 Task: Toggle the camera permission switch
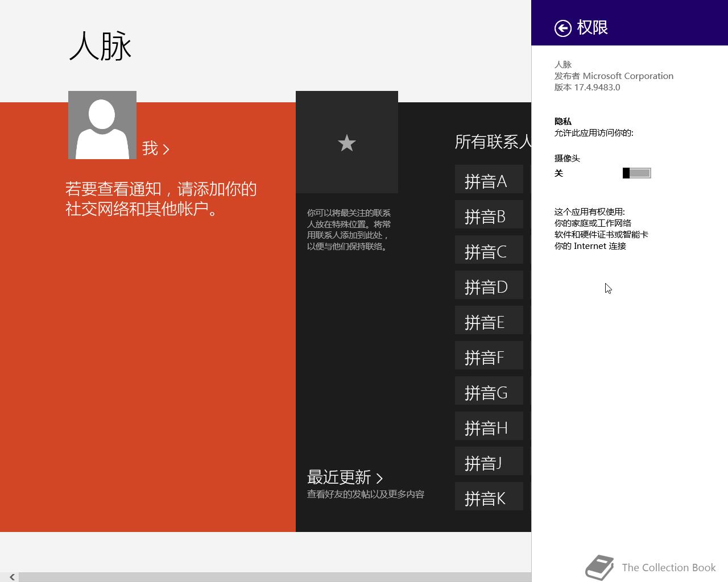[x=636, y=173]
